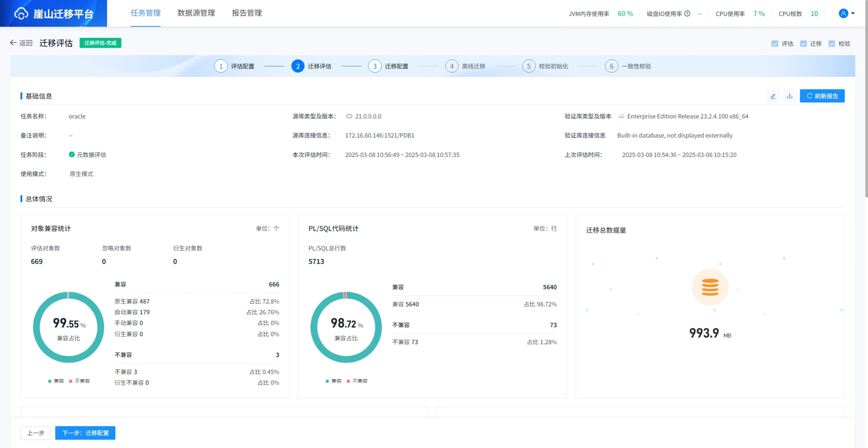Open the user account dropdown arrow
868x448 pixels.
click(853, 13)
